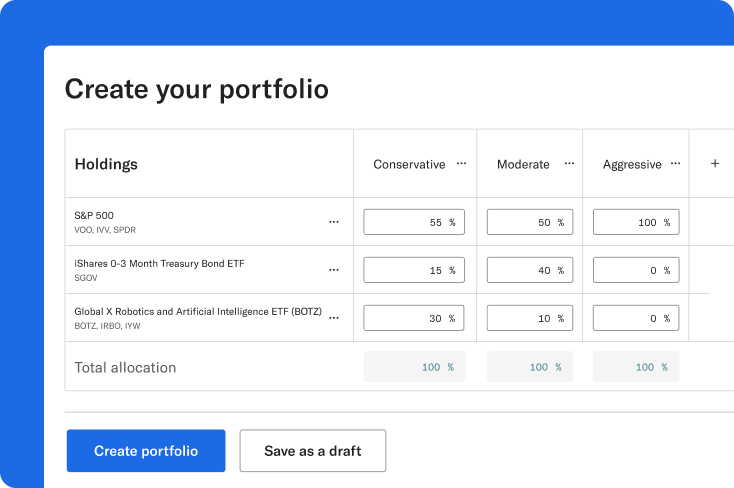
Task: Click the Conservative total allocation cell
Action: tap(413, 367)
